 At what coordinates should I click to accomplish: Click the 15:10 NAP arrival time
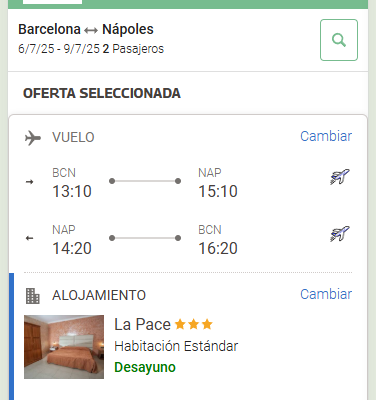point(218,191)
